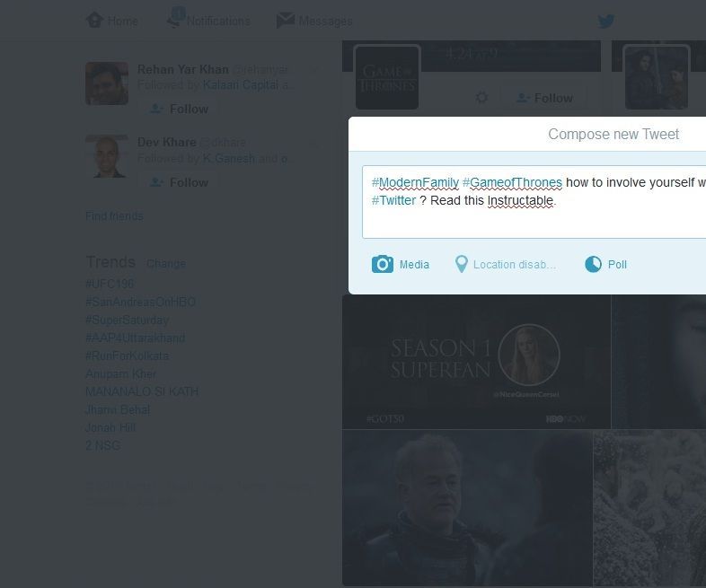This screenshot has width=706, height=588.
Task: Click the #GOT50 hashtag on the image
Action: (385, 419)
